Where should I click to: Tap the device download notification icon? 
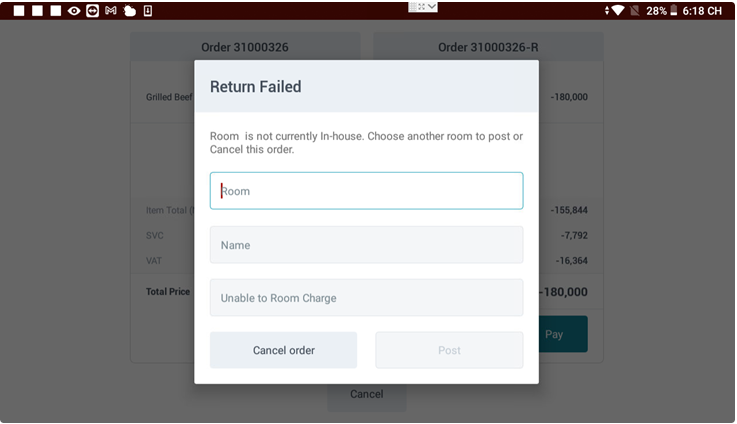click(x=148, y=11)
